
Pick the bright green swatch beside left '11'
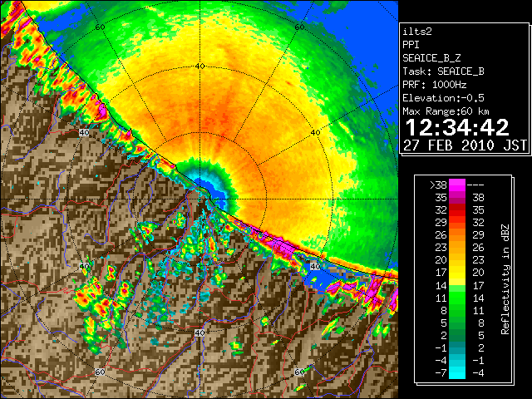(457, 298)
